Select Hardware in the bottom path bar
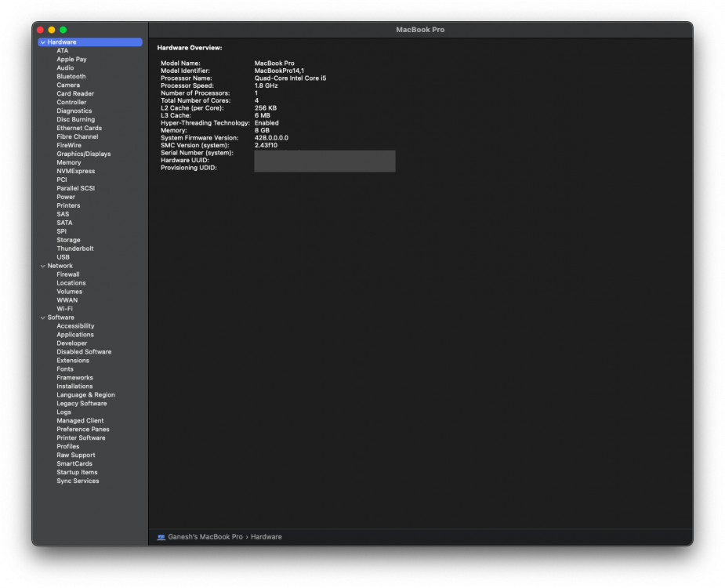 click(x=266, y=537)
